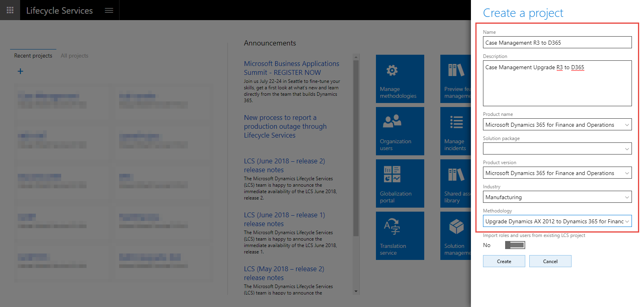Image resolution: width=644 pixels, height=307 pixels.
Task: Open Preview feature management tile
Action: tap(456, 79)
